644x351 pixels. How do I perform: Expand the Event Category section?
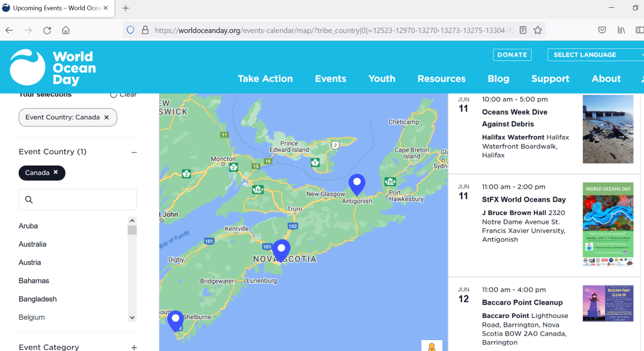tap(134, 347)
